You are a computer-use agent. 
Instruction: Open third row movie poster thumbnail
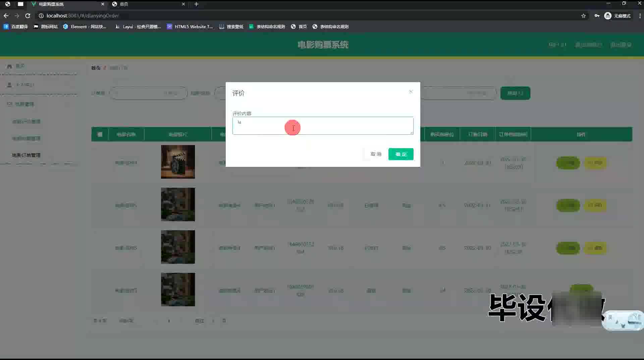click(178, 247)
